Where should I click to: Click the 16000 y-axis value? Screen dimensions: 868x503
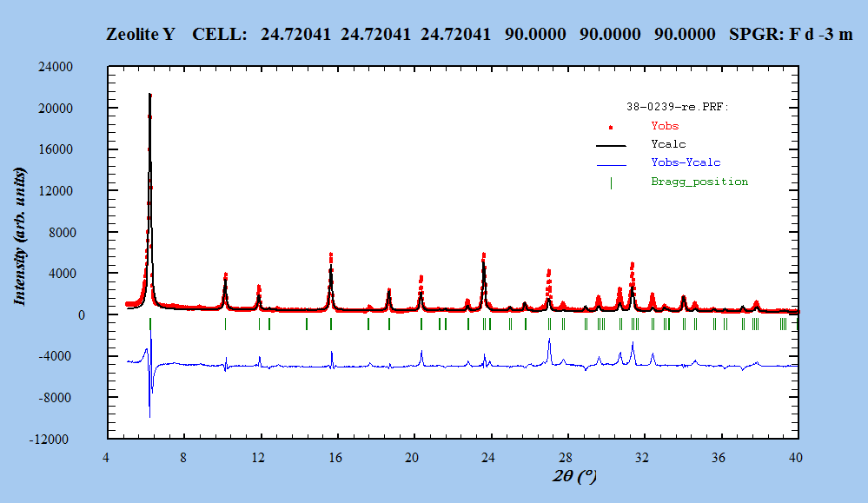coord(56,149)
